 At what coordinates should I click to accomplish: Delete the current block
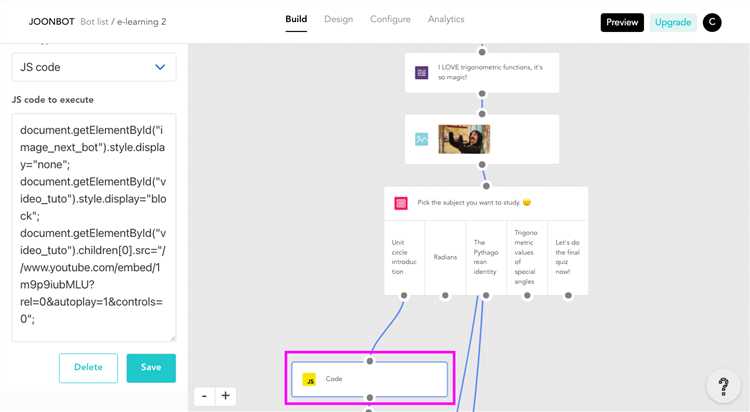[x=88, y=368]
